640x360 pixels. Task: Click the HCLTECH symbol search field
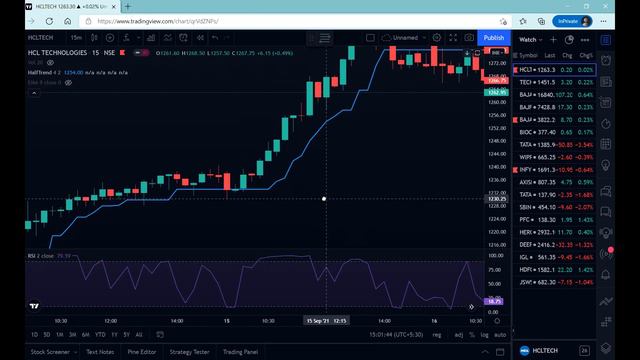tap(41, 38)
